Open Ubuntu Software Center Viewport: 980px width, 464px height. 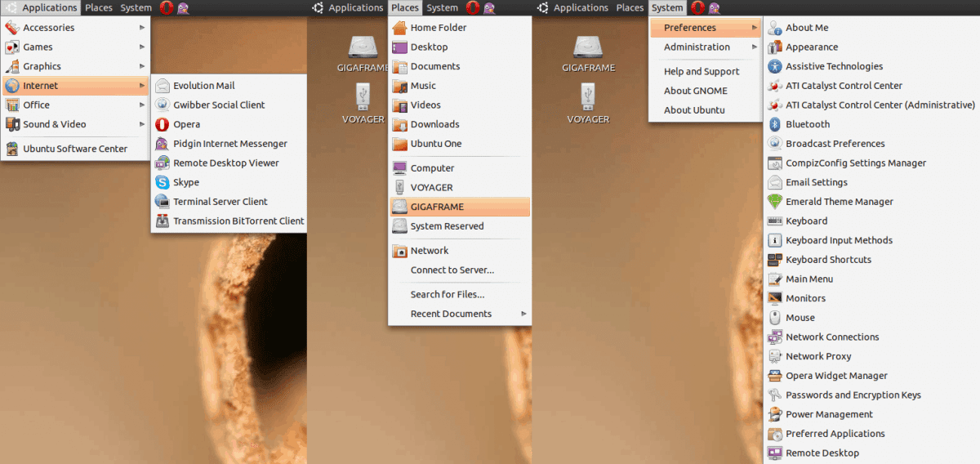(74, 149)
